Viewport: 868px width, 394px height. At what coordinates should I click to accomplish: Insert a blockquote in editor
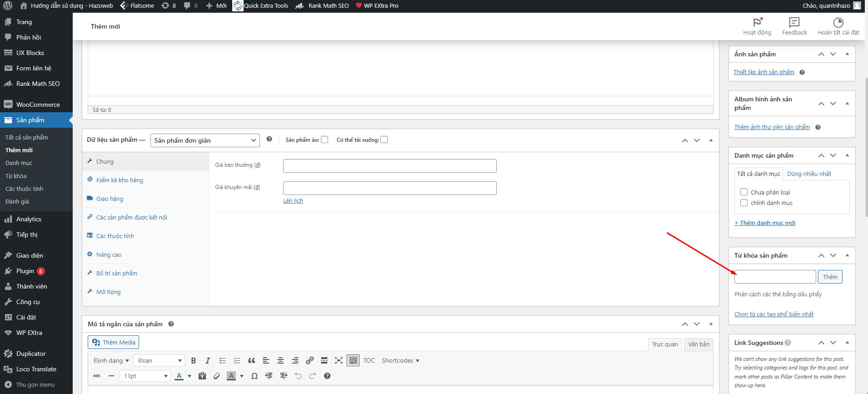[251, 360]
